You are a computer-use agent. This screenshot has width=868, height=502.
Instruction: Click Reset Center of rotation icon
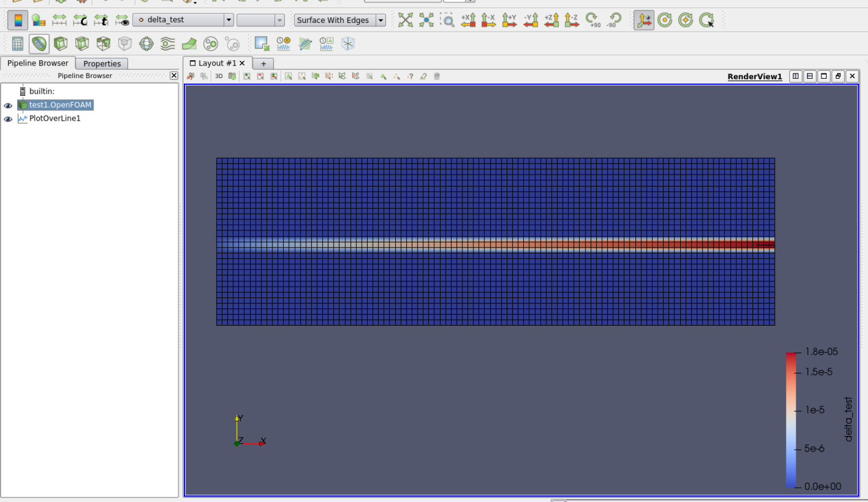(x=685, y=20)
